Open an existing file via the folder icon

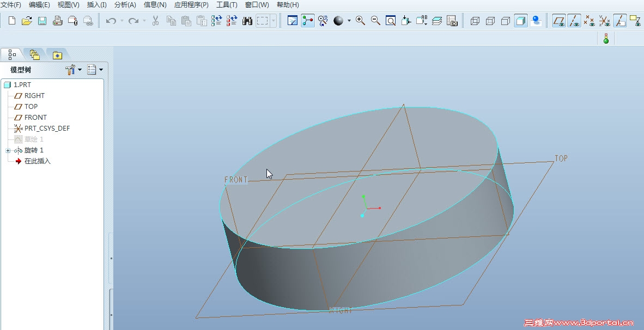(x=27, y=21)
